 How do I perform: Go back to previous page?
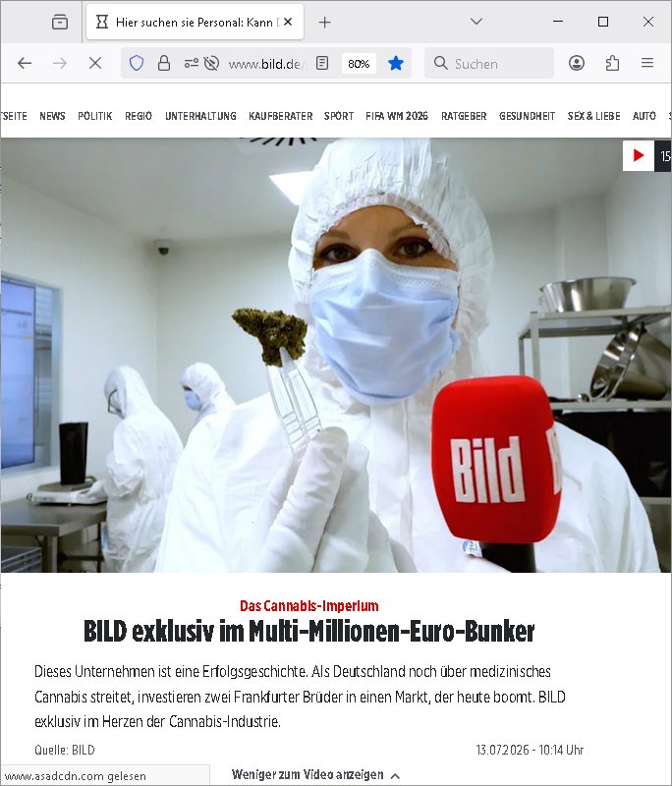[25, 63]
